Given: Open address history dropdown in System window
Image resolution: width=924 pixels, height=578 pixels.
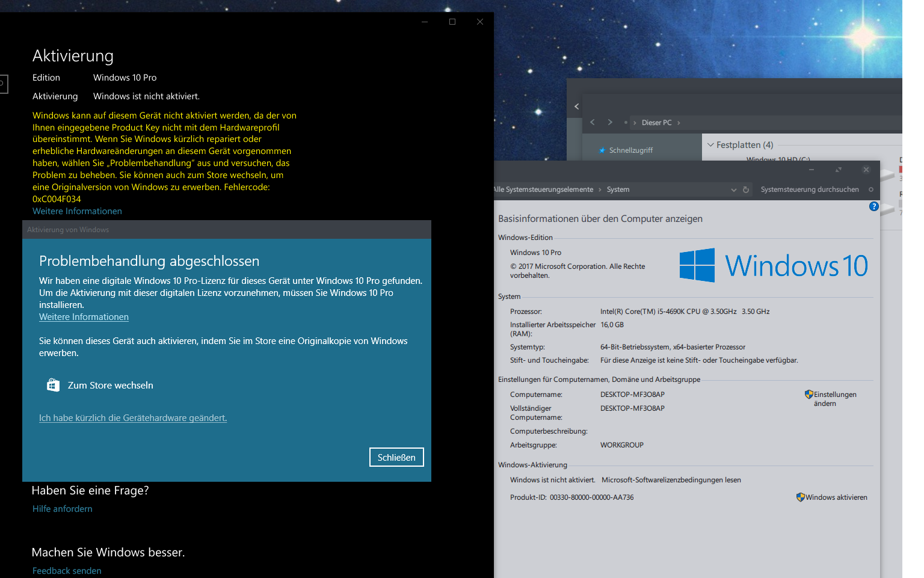Looking at the screenshot, I should point(734,189).
